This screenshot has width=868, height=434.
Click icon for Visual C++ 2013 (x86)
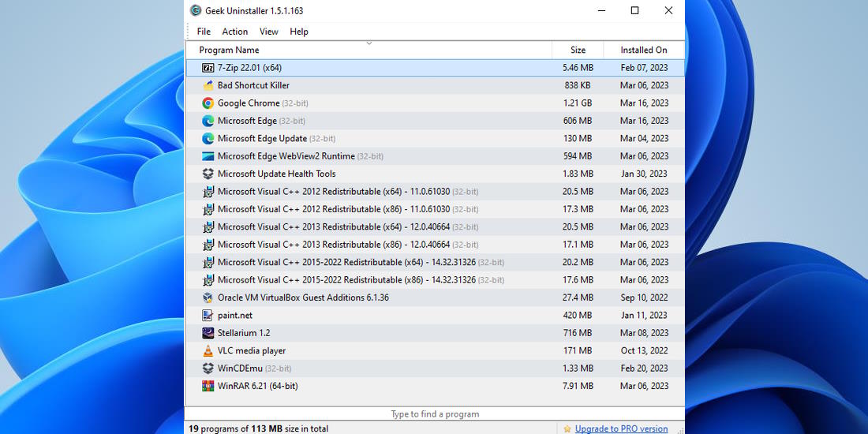(x=208, y=245)
